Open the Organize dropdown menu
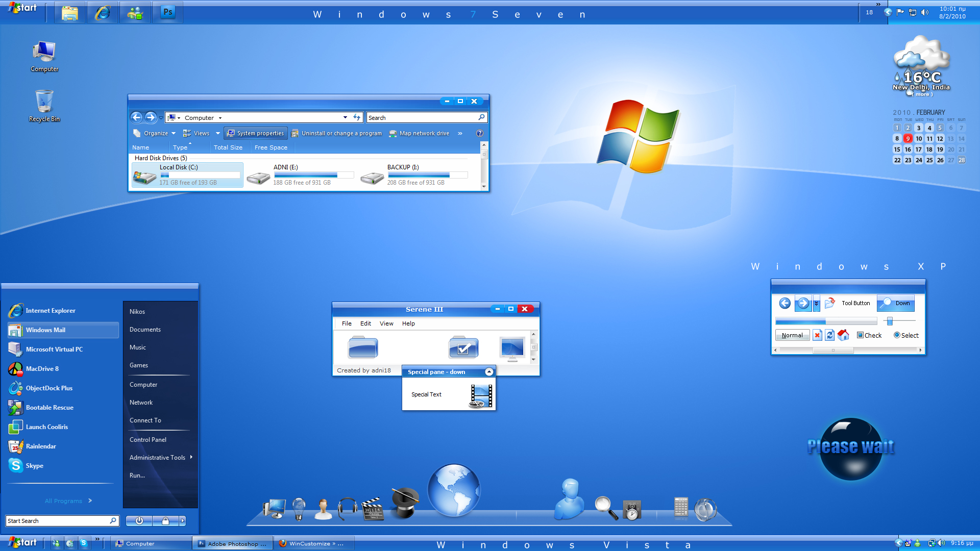 point(155,133)
